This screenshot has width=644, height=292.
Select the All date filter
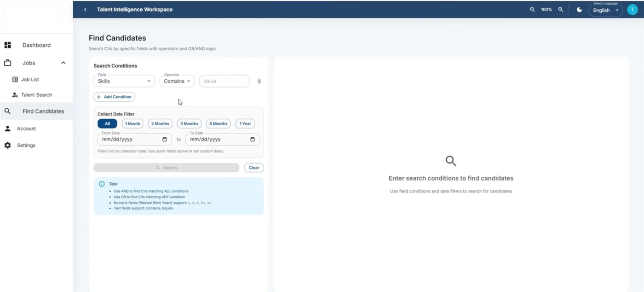tap(107, 123)
